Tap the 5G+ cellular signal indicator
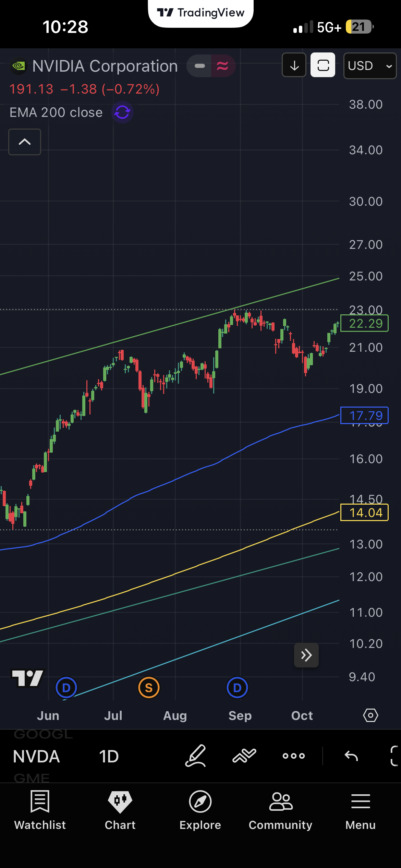 (317, 27)
